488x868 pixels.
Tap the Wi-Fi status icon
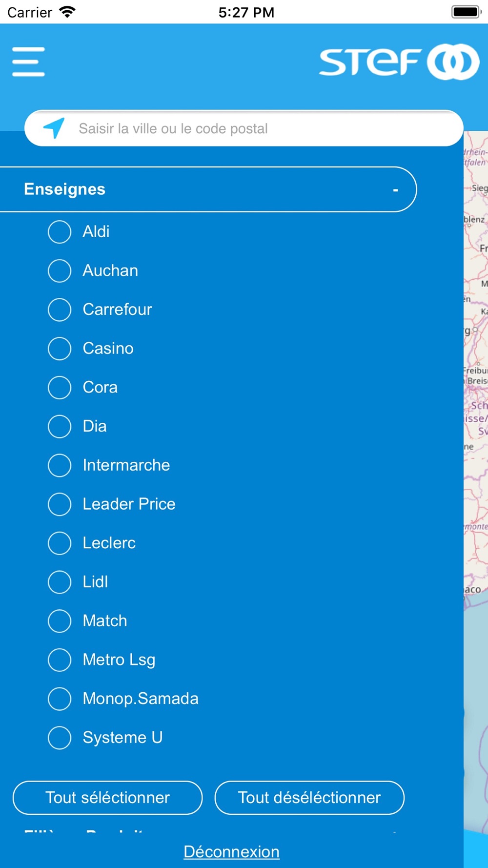coord(67,12)
